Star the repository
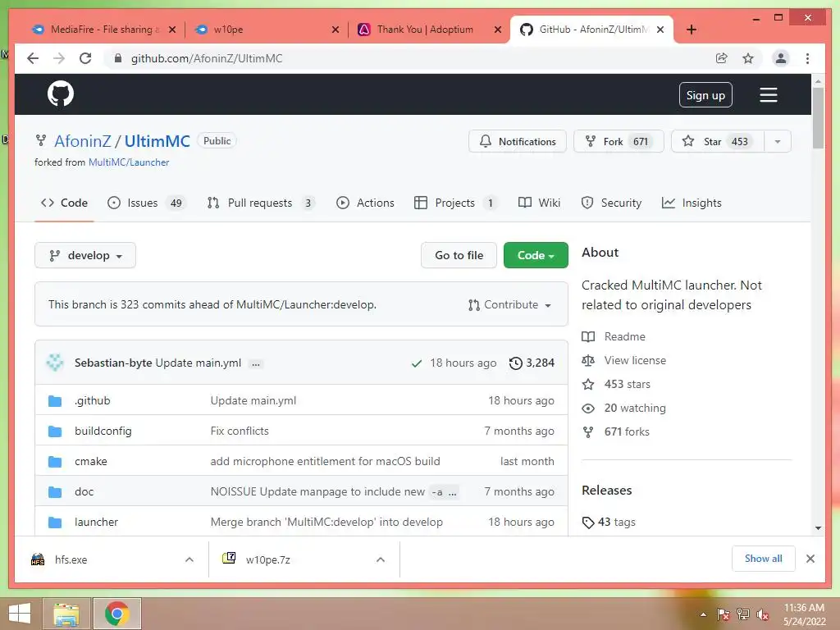 [717, 141]
